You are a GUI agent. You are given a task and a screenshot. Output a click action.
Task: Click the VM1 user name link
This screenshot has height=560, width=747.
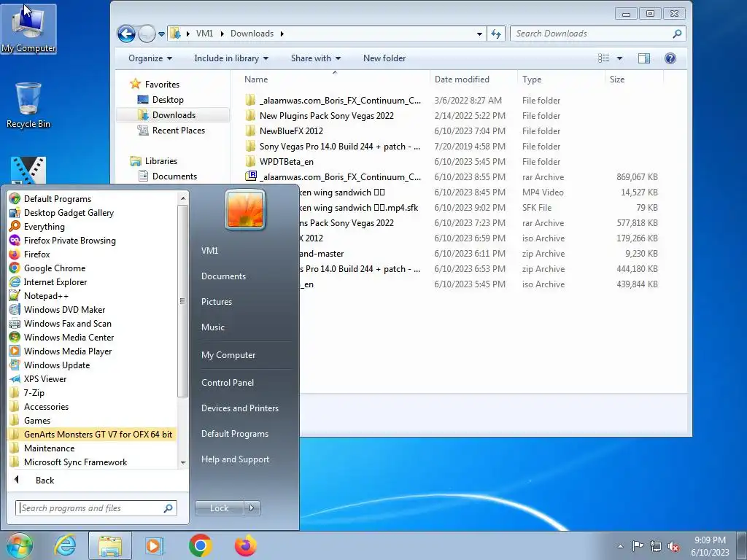209,251
